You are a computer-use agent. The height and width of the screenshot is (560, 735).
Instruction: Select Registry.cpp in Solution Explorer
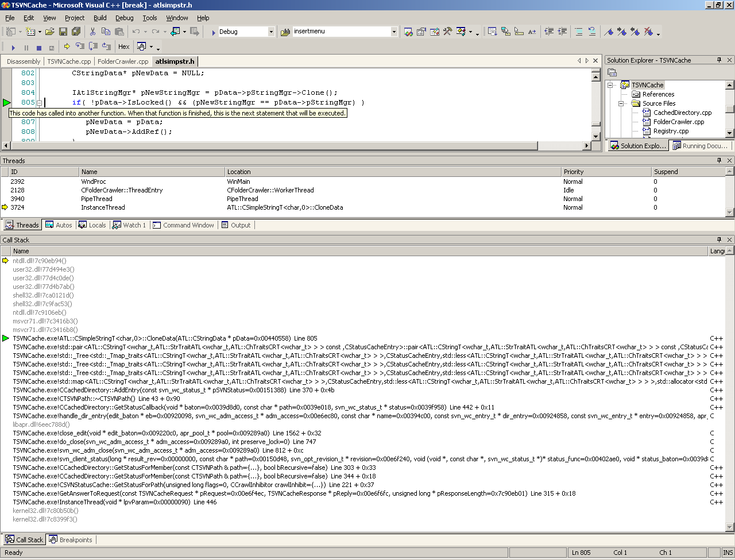[x=671, y=131]
